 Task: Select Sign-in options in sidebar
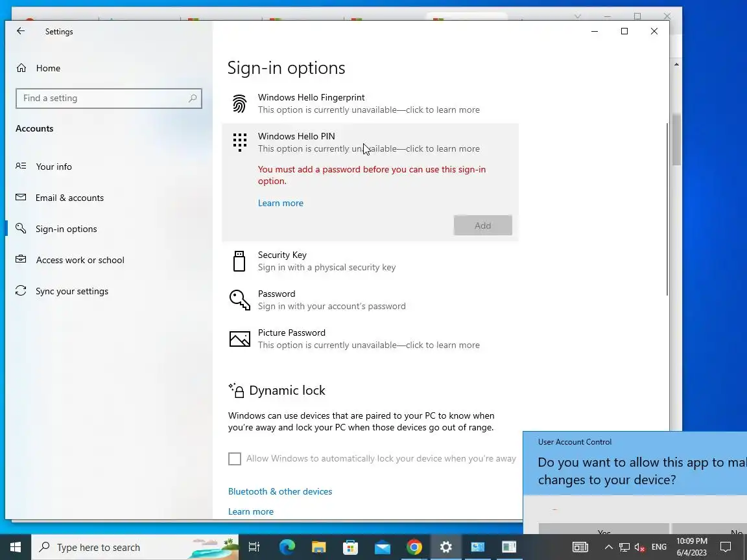[66, 229]
